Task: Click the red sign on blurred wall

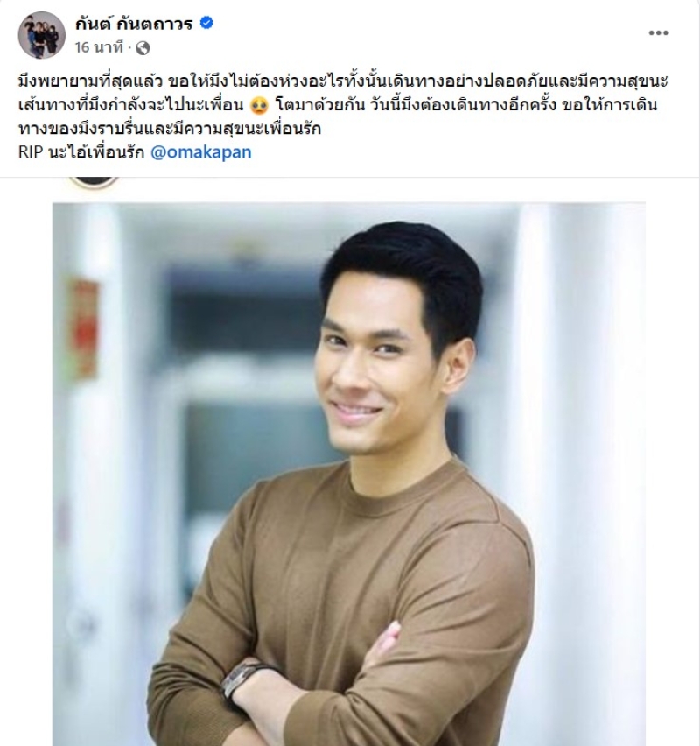Action: point(84,329)
